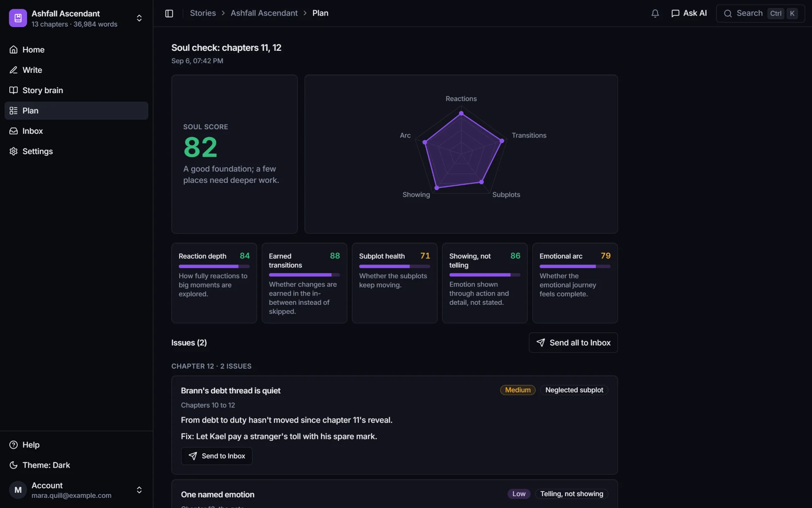Click Brann's debt thread is quiet title
Screen dimensions: 812x508
230,391
